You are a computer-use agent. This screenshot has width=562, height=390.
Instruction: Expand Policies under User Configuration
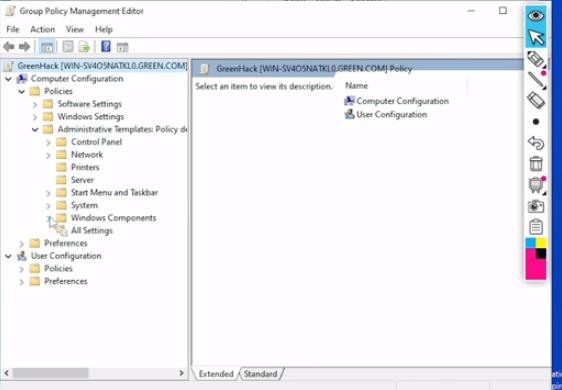tap(22, 269)
